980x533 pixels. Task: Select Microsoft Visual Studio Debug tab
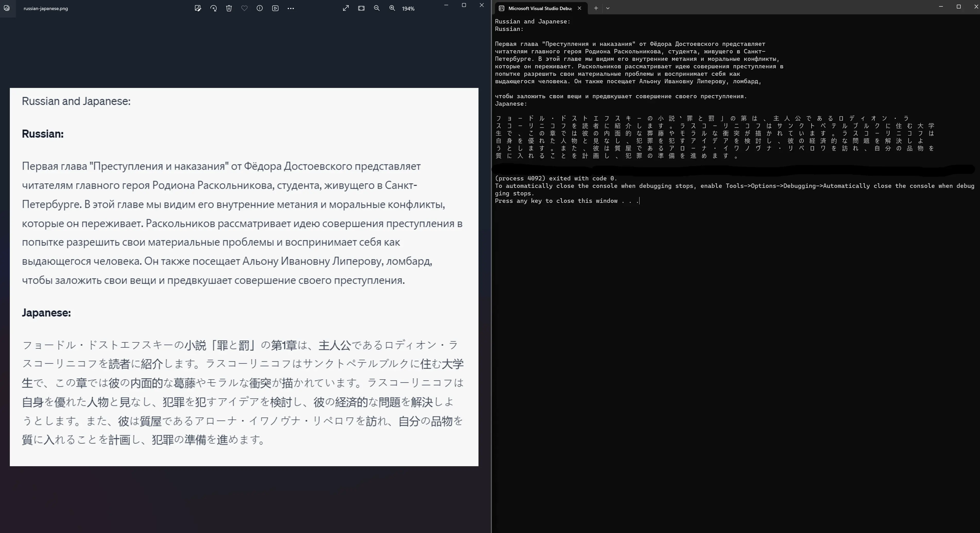[540, 8]
